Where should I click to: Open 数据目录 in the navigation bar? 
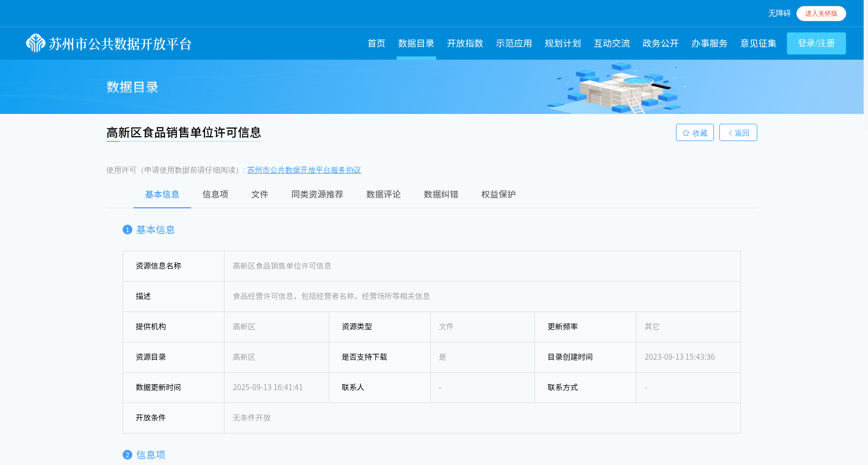(416, 43)
